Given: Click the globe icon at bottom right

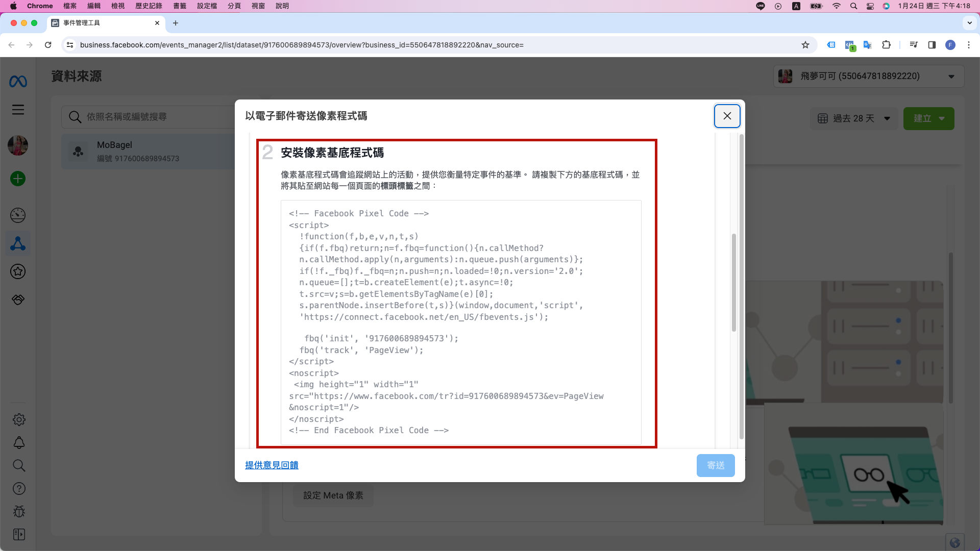Looking at the screenshot, I should [955, 543].
